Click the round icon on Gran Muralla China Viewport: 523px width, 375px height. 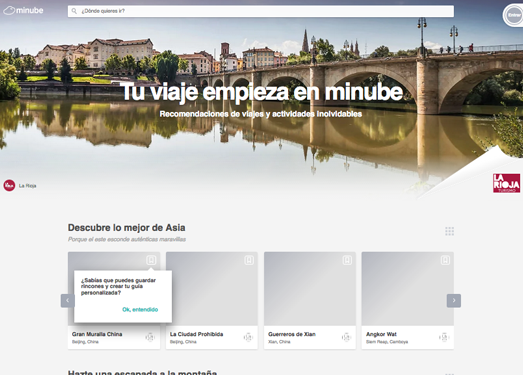click(150, 337)
